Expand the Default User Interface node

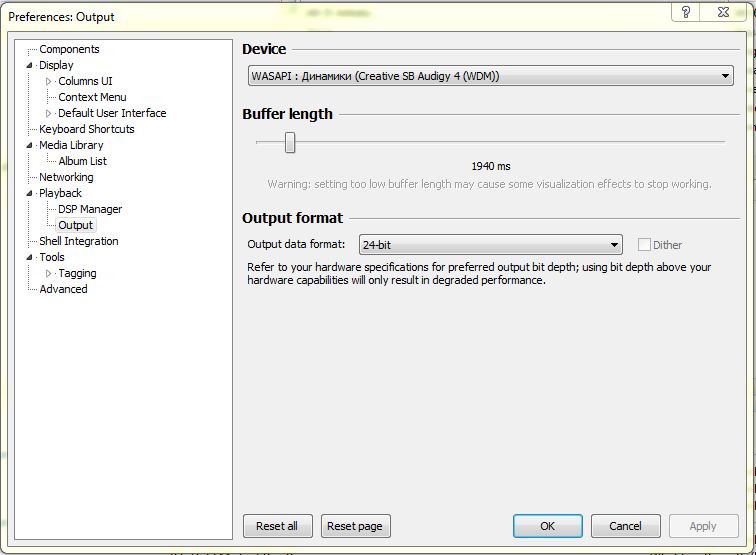click(48, 113)
